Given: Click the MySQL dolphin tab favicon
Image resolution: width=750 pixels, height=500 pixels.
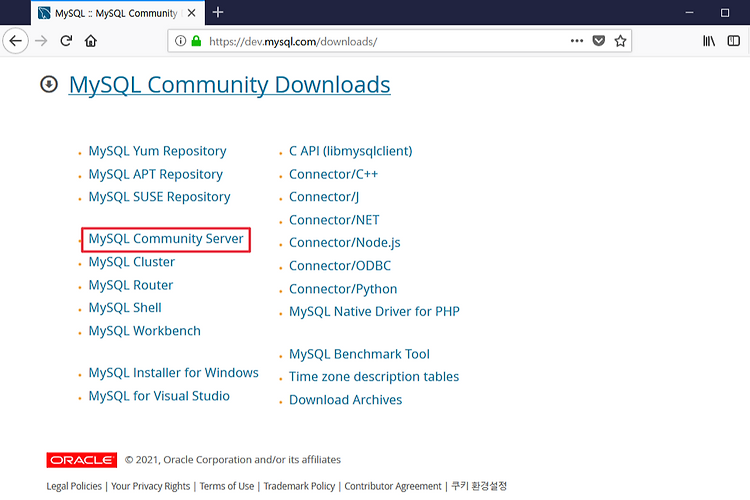Looking at the screenshot, I should click(44, 13).
